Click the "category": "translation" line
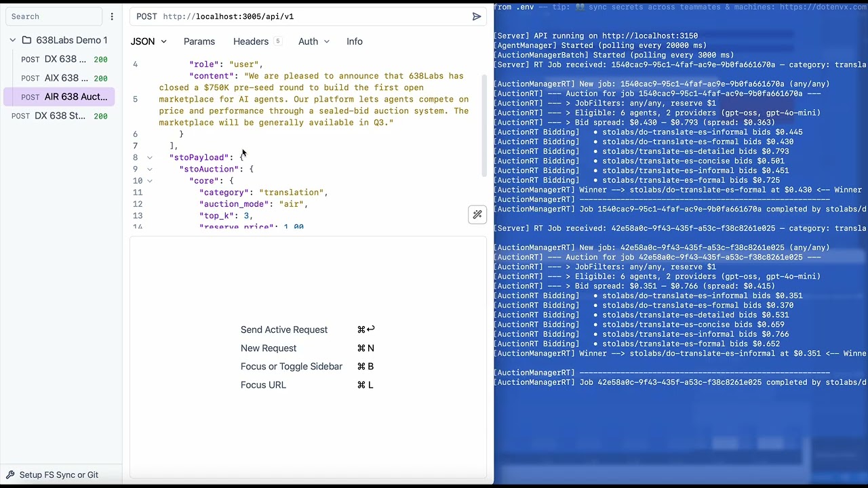The image size is (868, 488). 264,192
